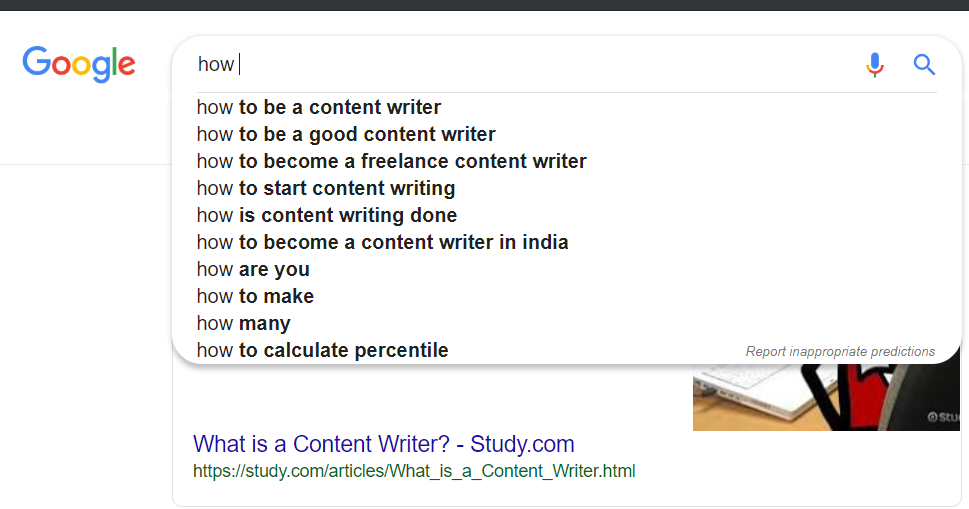Pick the "how to make" suggestion
The width and height of the screenshot is (969, 509).
[255, 296]
